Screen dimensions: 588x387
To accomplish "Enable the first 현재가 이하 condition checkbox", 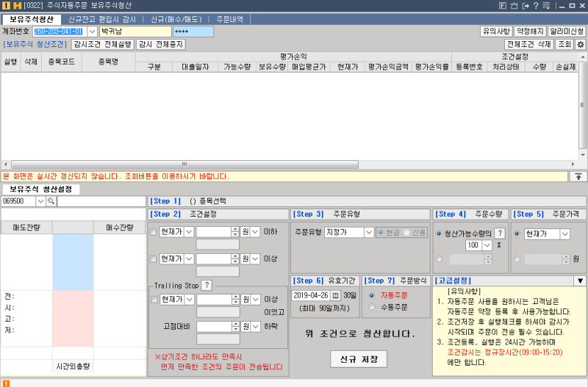I will (x=154, y=233).
